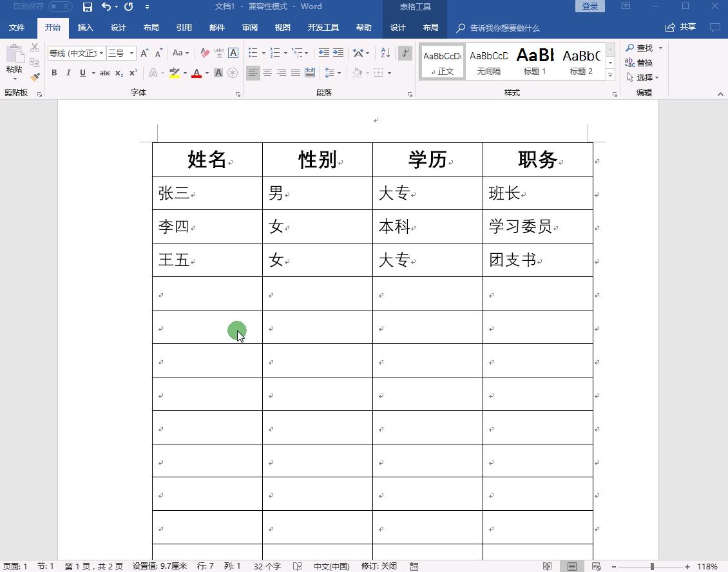Select the strikethrough icon
Image resolution: width=728 pixels, height=572 pixels.
click(105, 73)
